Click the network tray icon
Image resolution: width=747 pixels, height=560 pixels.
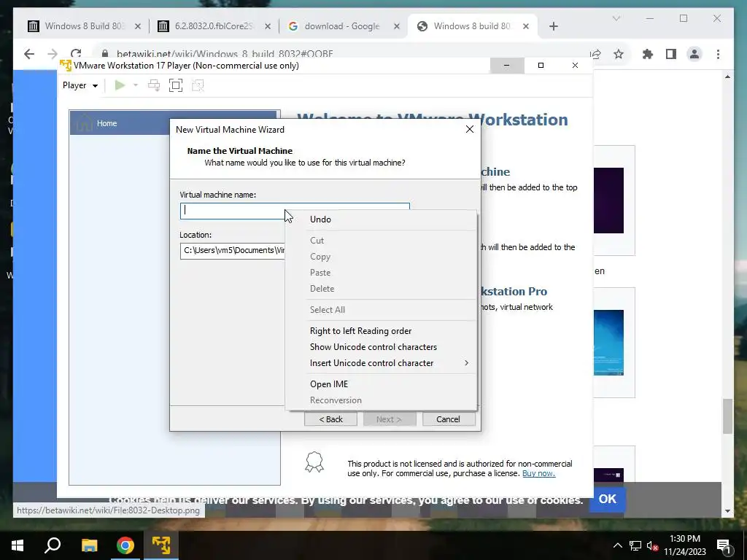(x=635, y=545)
